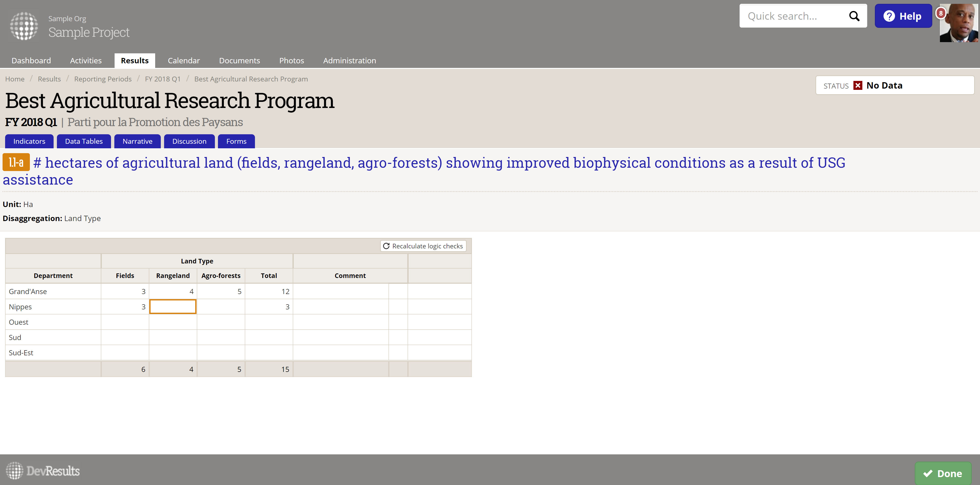Click the red notification badge
This screenshot has height=485, width=980.
pos(940,13)
